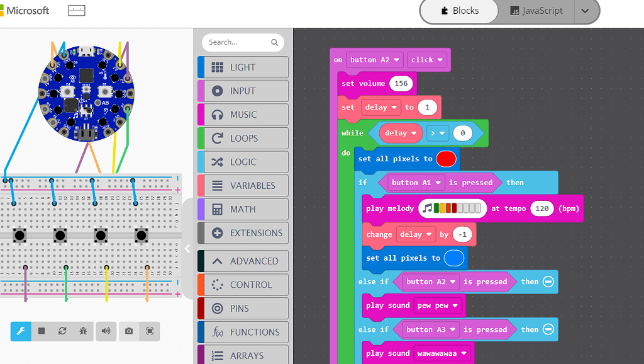Open the button A2 dropdown in on-event block
The image size is (644, 364).
[x=375, y=60]
